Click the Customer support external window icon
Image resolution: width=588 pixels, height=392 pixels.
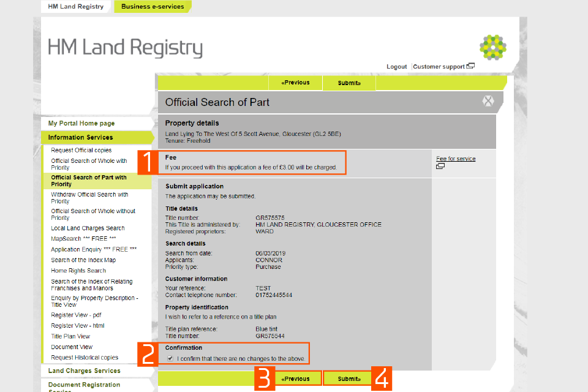coord(470,66)
